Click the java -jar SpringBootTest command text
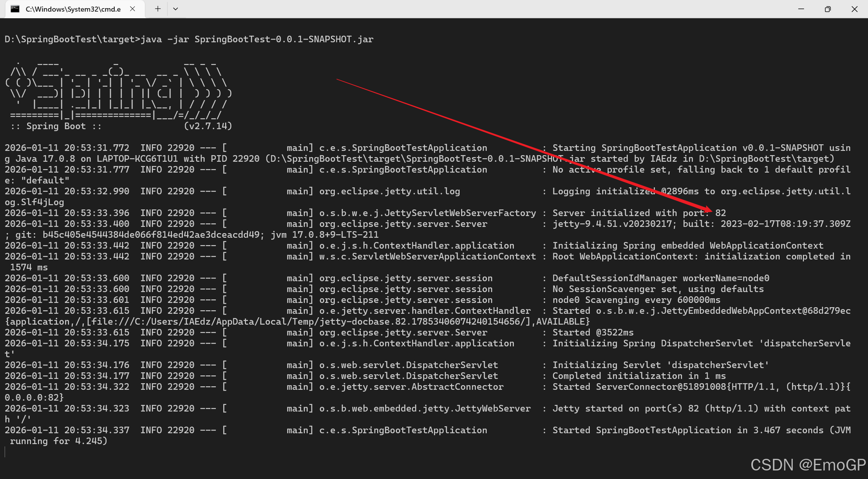Viewport: 868px width, 479px height. (257, 39)
